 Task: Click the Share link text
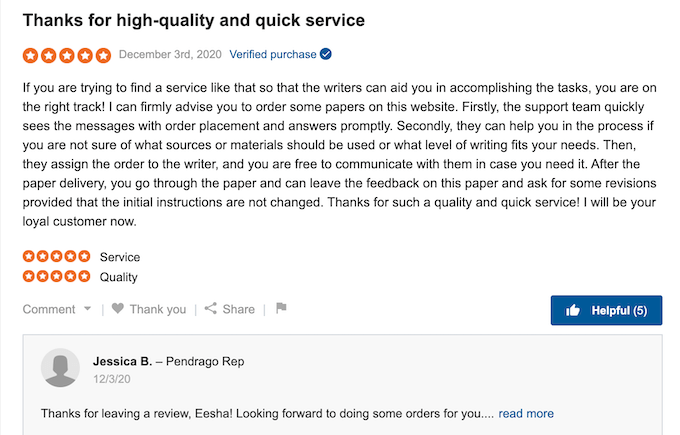coord(239,309)
